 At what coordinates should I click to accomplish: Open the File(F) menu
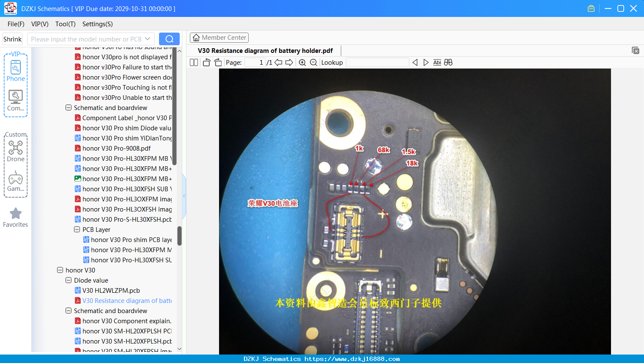click(16, 24)
